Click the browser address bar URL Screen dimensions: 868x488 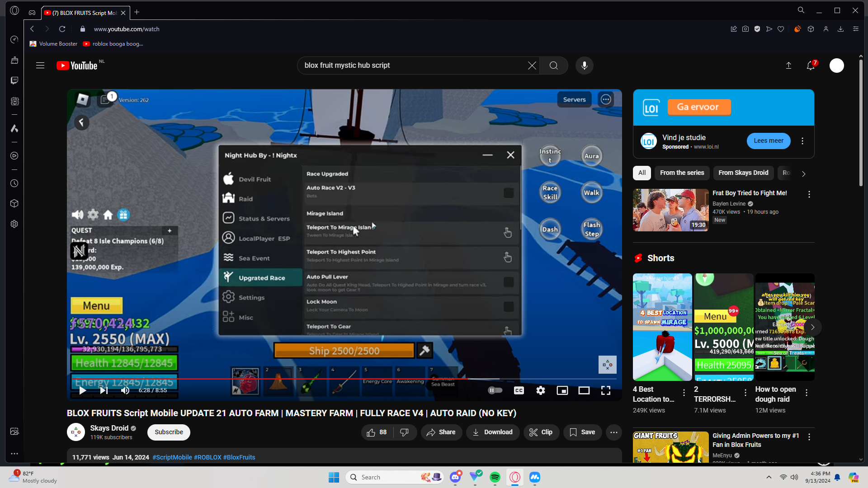[127, 29]
